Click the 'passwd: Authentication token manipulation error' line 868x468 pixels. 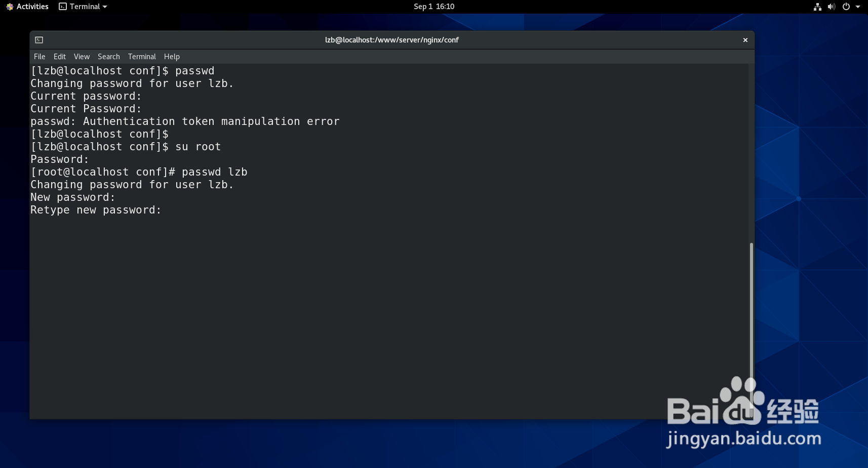tap(185, 121)
